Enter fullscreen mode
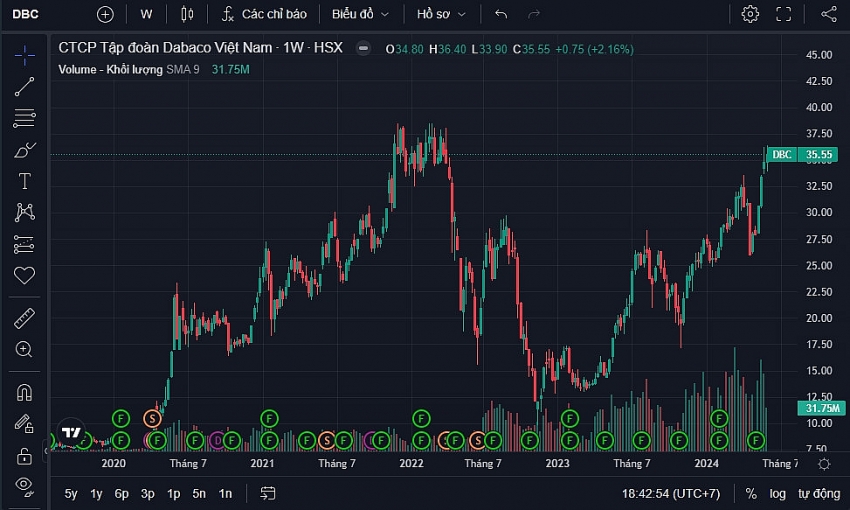Viewport: 850px width, 510px height. tap(784, 14)
